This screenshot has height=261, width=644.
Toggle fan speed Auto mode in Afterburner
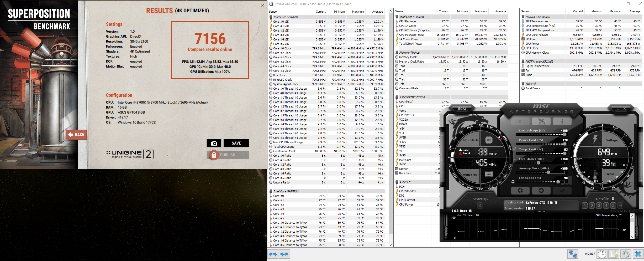coord(567,184)
